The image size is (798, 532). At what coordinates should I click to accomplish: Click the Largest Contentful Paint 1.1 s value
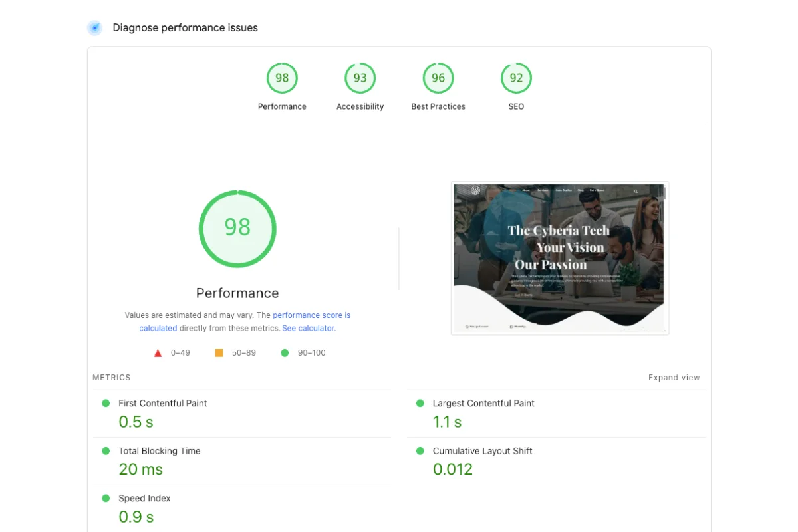tap(447, 422)
